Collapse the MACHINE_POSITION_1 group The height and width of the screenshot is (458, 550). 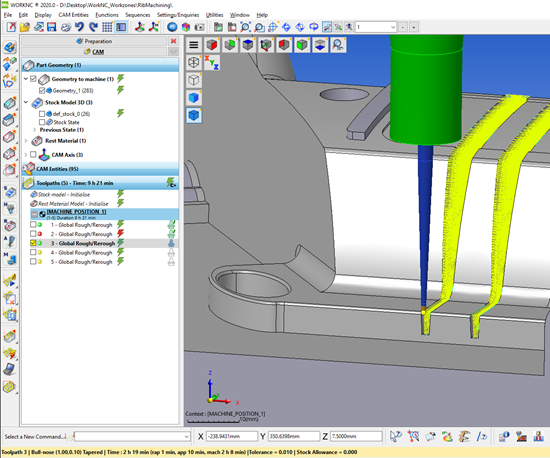click(x=34, y=214)
